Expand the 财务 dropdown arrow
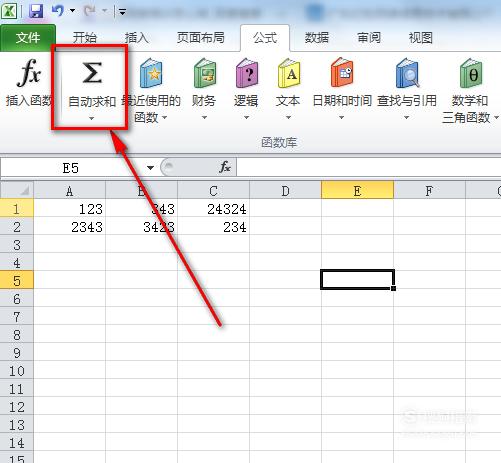Viewport: 501px width, 463px height. (x=204, y=117)
